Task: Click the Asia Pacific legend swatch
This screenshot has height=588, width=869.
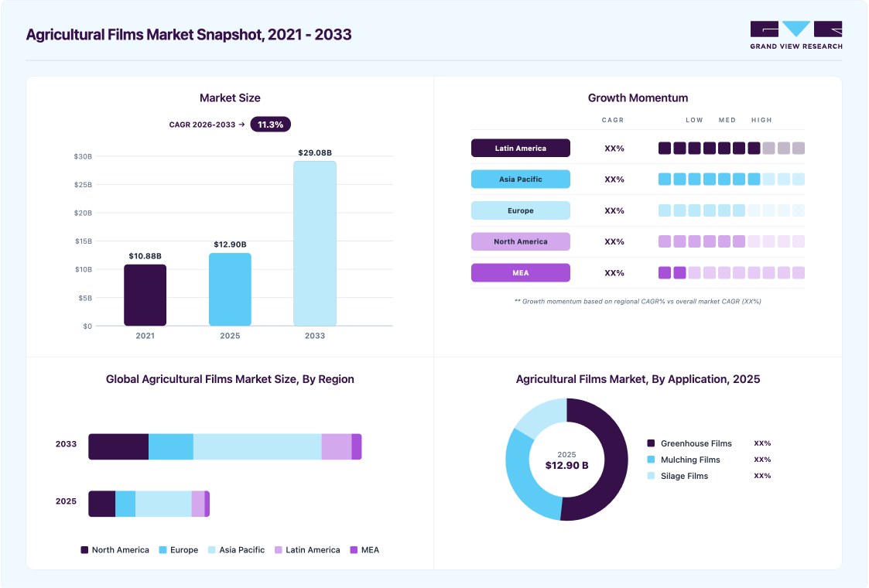Action: pos(212,550)
